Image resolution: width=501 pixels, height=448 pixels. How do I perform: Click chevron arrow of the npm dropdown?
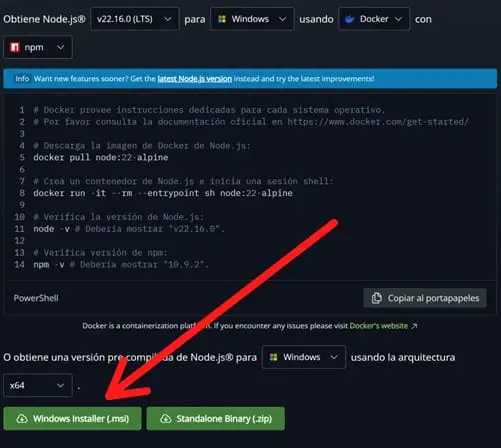[x=60, y=47]
